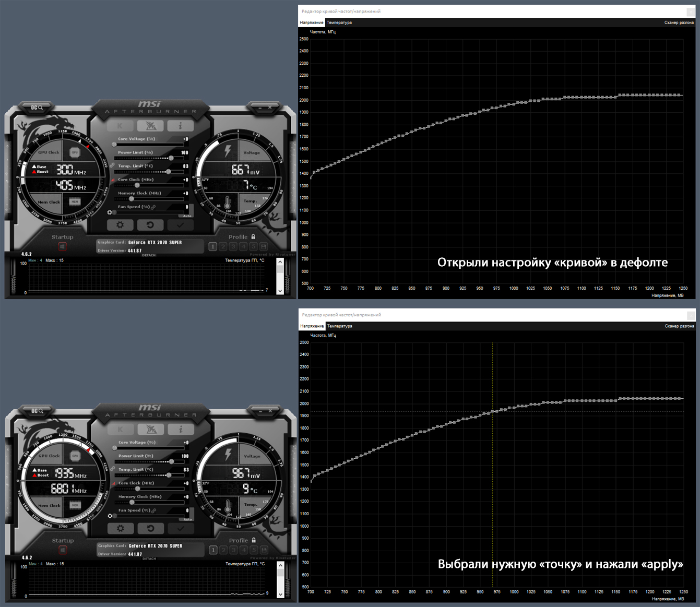Select profile 1 in top Afterburner
Viewport: 700px width, 607px height.
212,246
